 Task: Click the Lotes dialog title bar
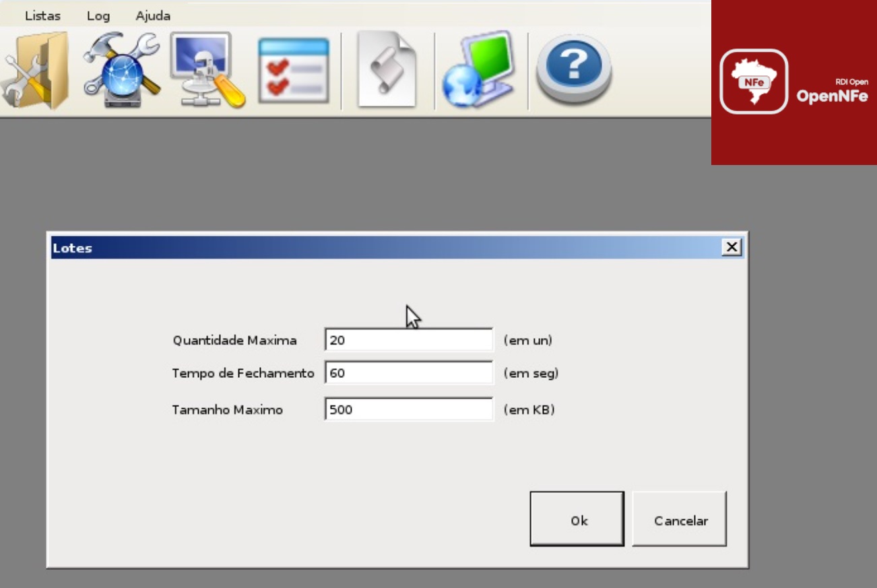[397, 247]
